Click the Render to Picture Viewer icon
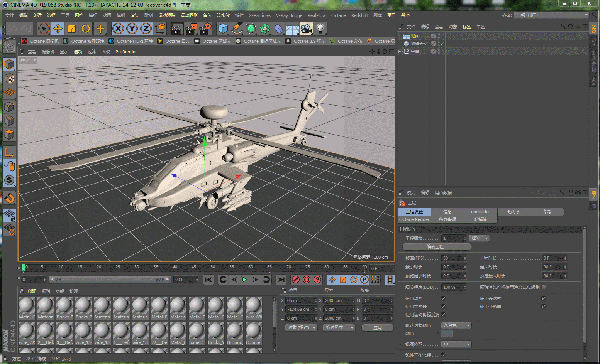The width and height of the screenshot is (600, 364). coord(192,28)
